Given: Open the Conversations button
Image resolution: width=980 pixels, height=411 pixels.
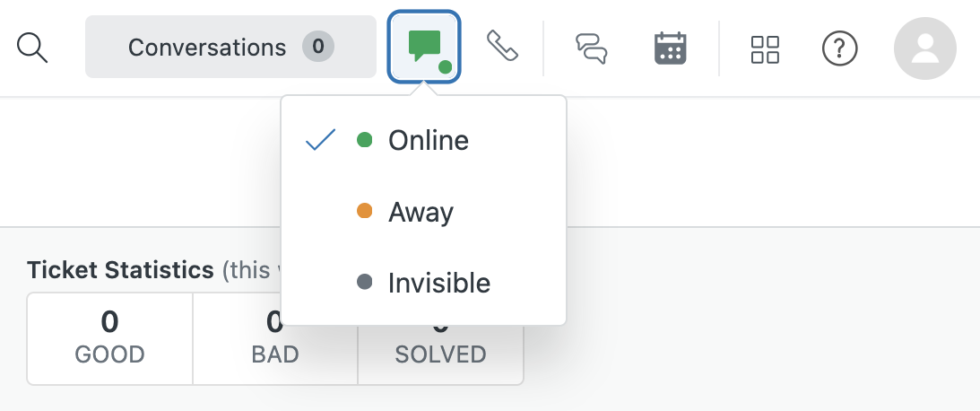Looking at the screenshot, I should pyautogui.click(x=207, y=47).
